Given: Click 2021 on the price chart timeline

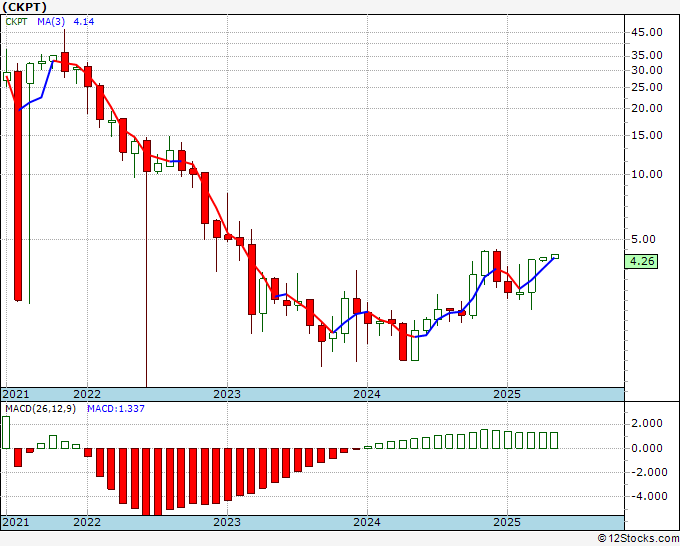Looking at the screenshot, I should [16, 394].
